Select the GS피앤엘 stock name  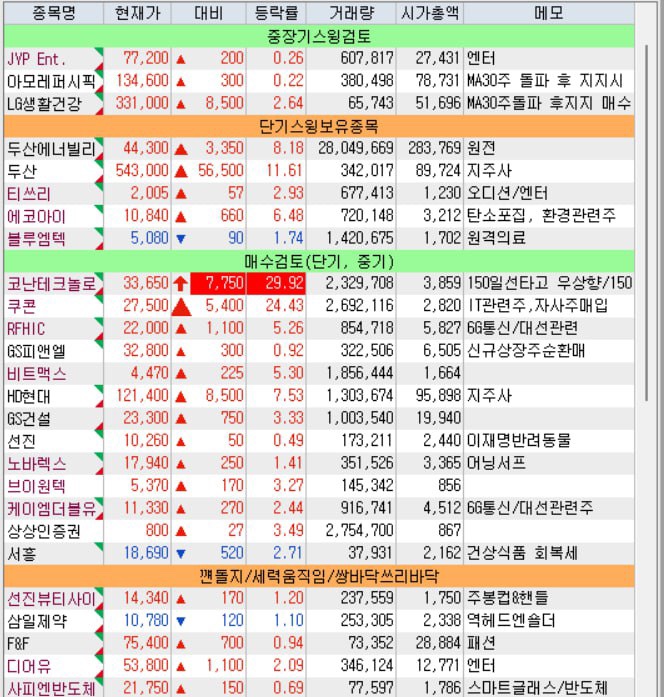pos(36,352)
